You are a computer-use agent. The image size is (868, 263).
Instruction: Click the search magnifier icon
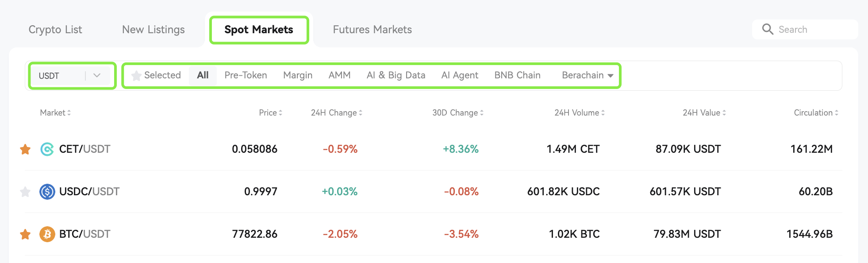point(768,29)
